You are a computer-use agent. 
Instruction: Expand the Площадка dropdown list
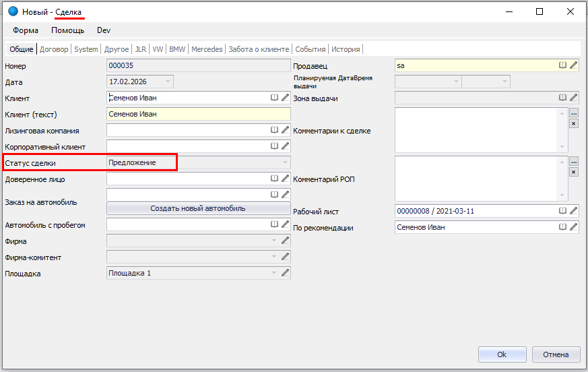[274, 273]
